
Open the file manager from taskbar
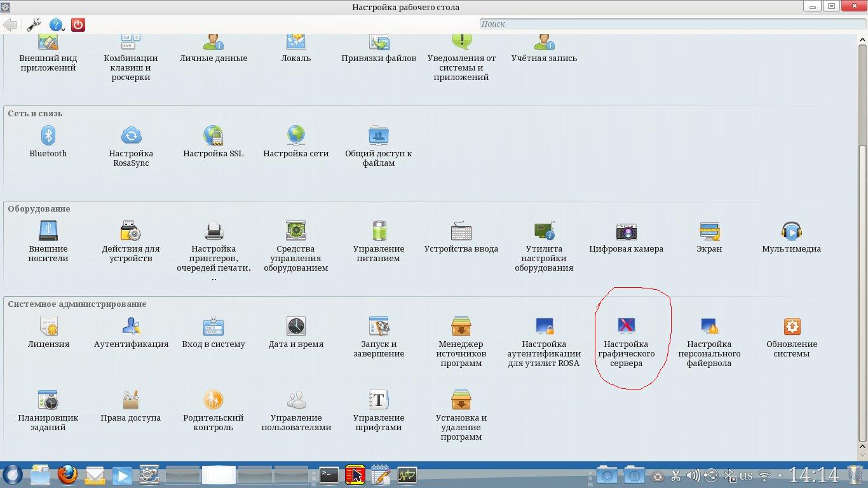pyautogui.click(x=40, y=475)
